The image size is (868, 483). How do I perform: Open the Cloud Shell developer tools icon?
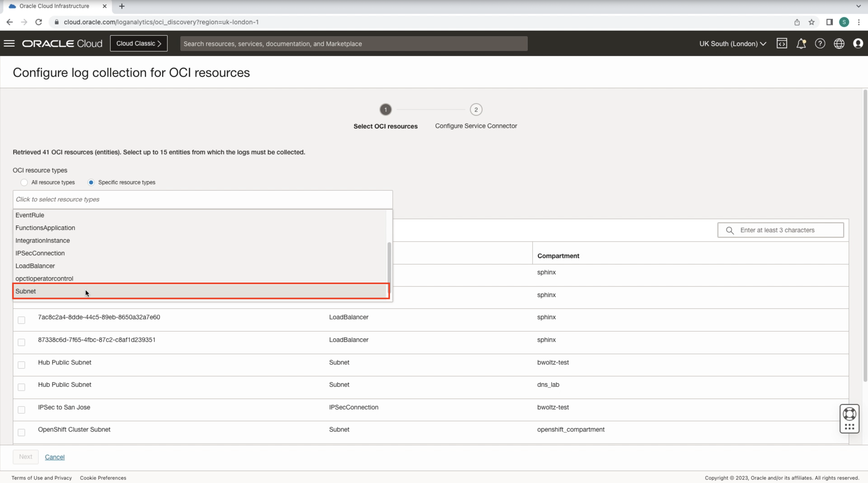782,43
